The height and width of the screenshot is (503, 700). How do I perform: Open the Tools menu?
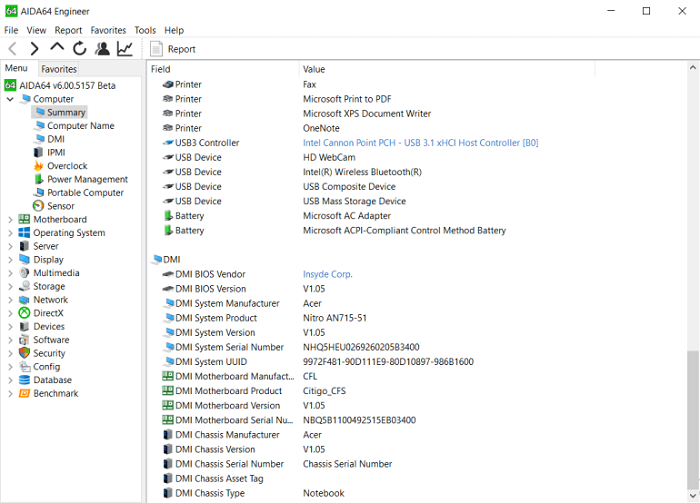click(x=145, y=30)
